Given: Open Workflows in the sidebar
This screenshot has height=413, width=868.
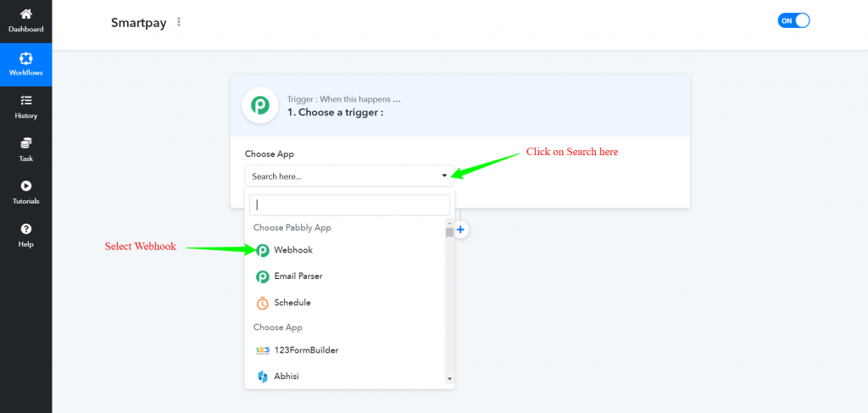Looking at the screenshot, I should [26, 64].
